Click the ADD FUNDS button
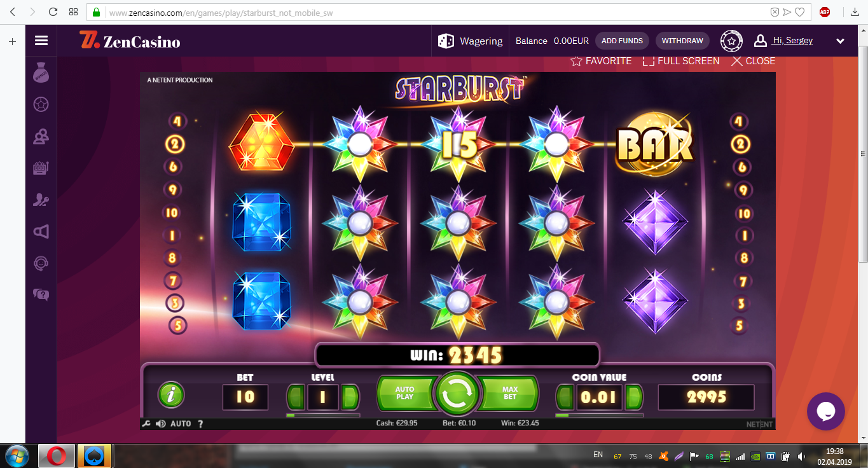The image size is (868, 468). pyautogui.click(x=622, y=41)
